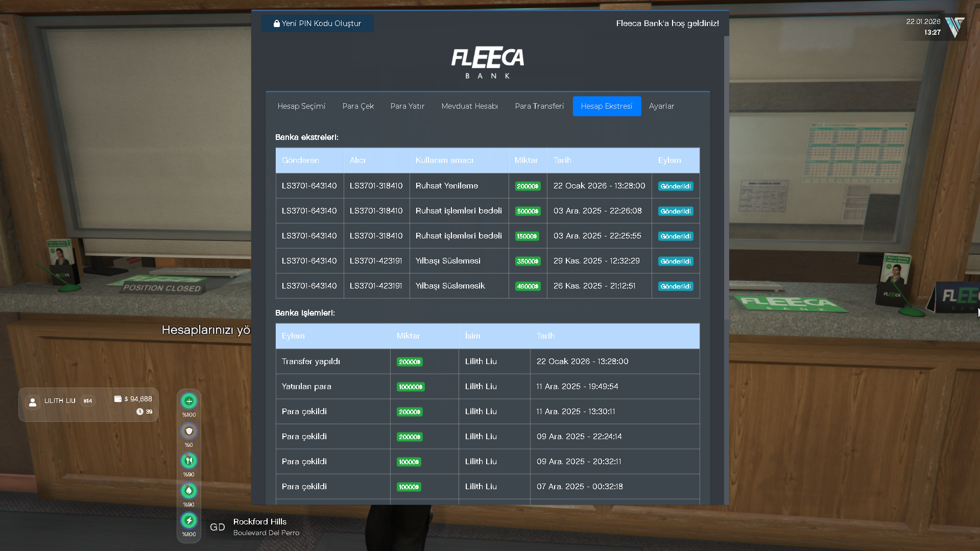Click the Fleeca Bank logo
Image resolution: width=980 pixels, height=551 pixels.
tap(488, 63)
